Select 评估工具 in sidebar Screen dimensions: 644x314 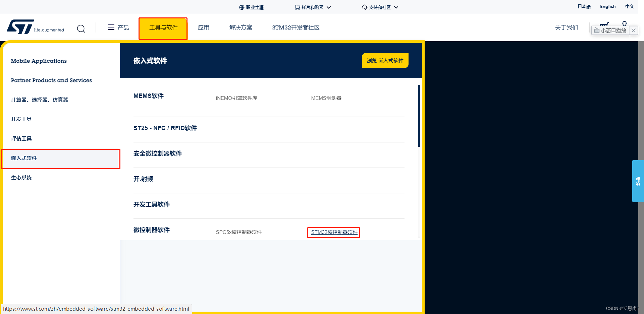pos(21,138)
